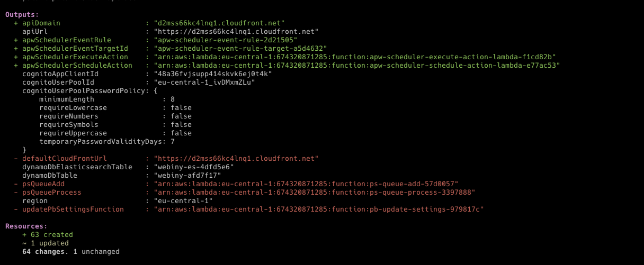Click the pb-update-settings function ARN

[318, 209]
